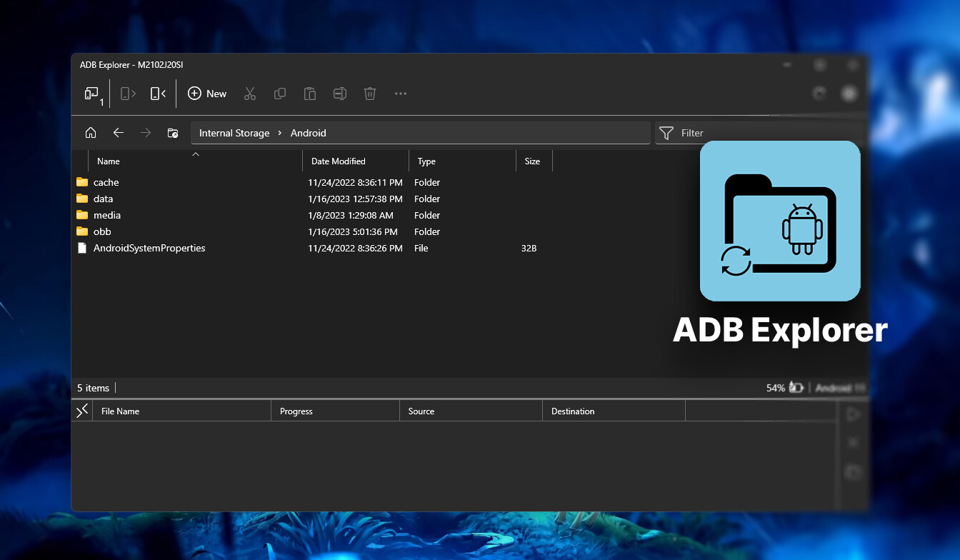
Task: Sort the file list by Date Modified
Action: pyautogui.click(x=339, y=161)
